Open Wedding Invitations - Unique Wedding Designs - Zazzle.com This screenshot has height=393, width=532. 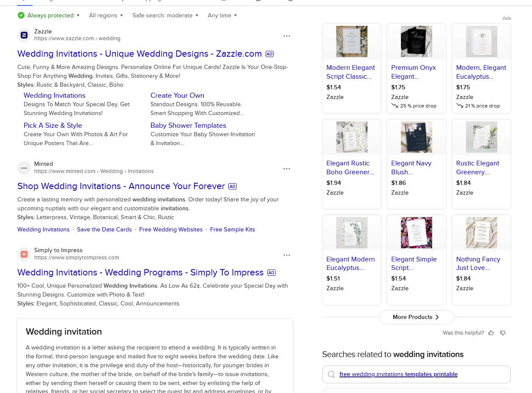click(140, 54)
